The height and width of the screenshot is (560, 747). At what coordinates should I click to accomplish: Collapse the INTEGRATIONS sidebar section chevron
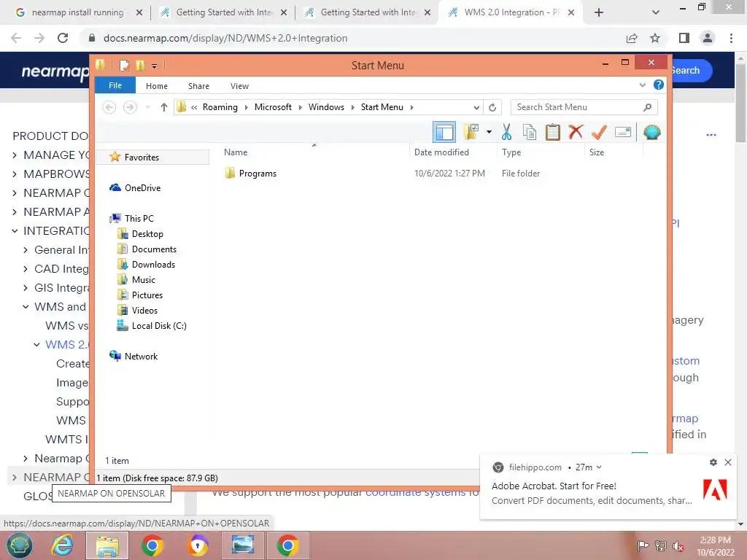[x=15, y=231]
